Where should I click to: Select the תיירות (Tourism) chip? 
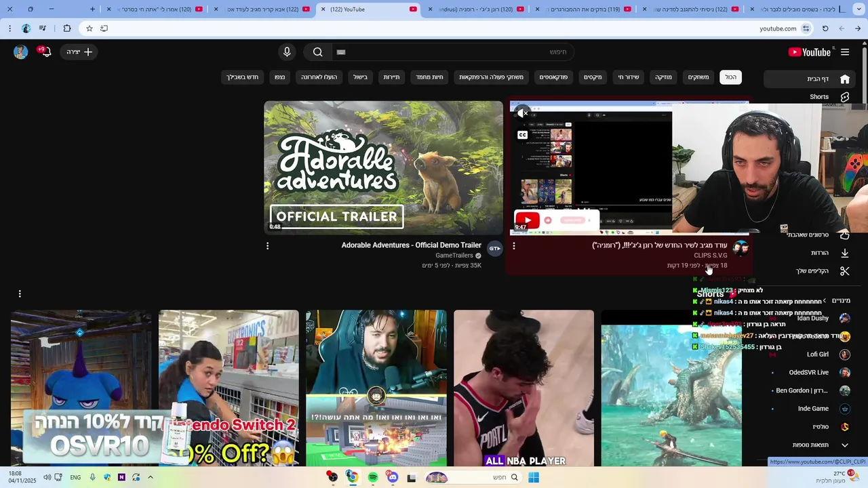click(391, 77)
